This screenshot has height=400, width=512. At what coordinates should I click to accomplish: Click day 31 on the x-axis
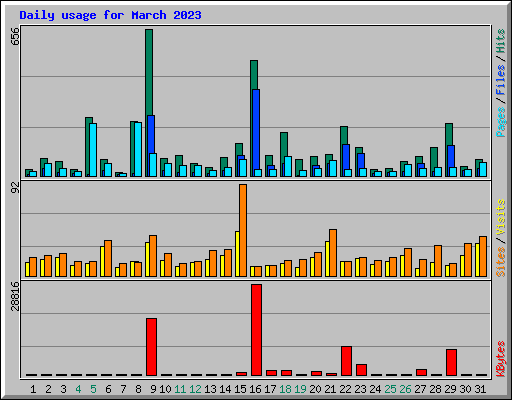coord(480,389)
